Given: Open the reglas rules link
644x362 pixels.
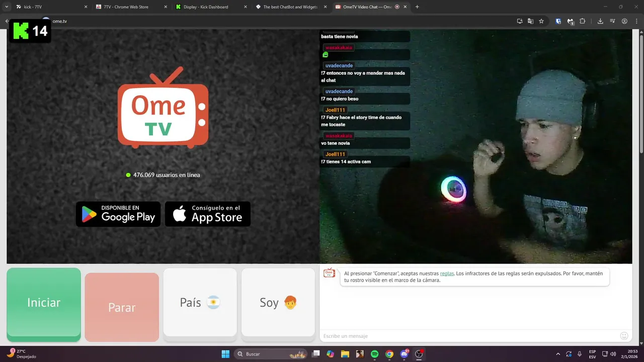Looking at the screenshot, I should click(x=447, y=274).
